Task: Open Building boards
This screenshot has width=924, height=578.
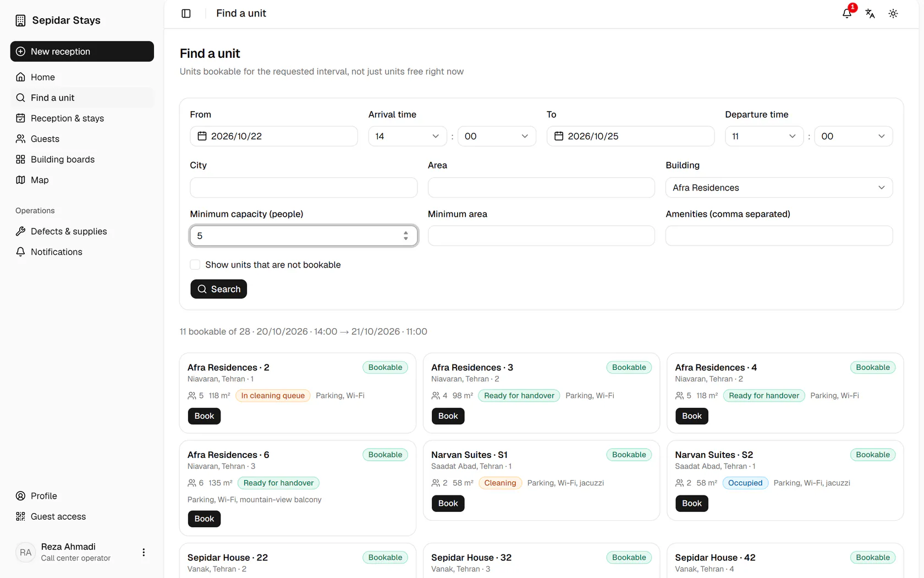Action: coord(82,159)
